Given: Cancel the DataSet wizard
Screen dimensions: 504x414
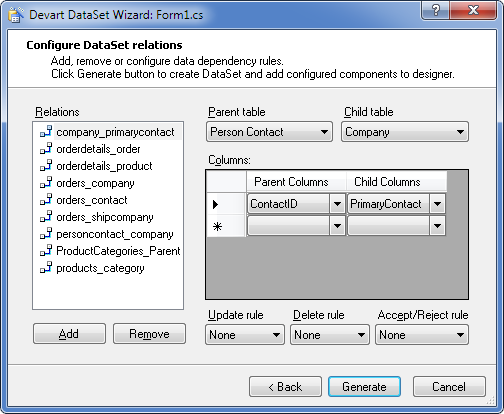Looking at the screenshot, I should point(449,387).
